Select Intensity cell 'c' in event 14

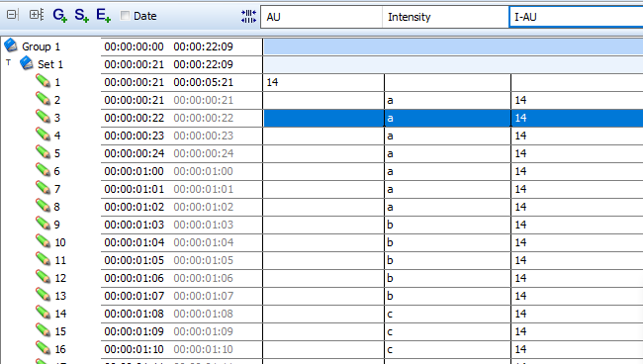click(447, 314)
